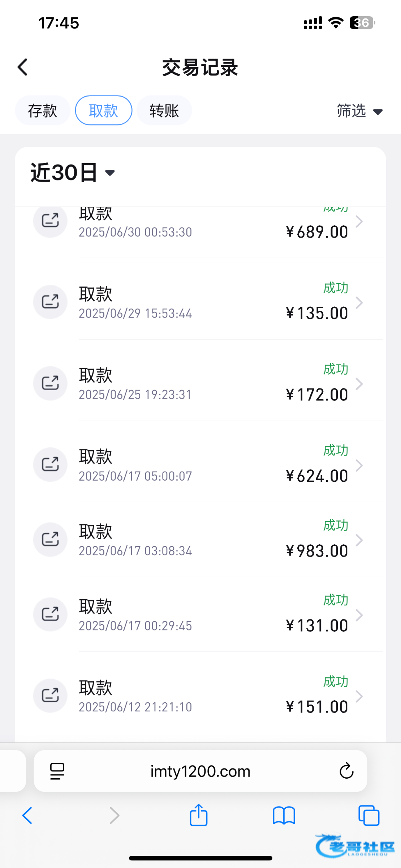Screen dimensions: 401x868
Task: Tap the withdrawal icon for ¥624.00 entry
Action: [50, 464]
